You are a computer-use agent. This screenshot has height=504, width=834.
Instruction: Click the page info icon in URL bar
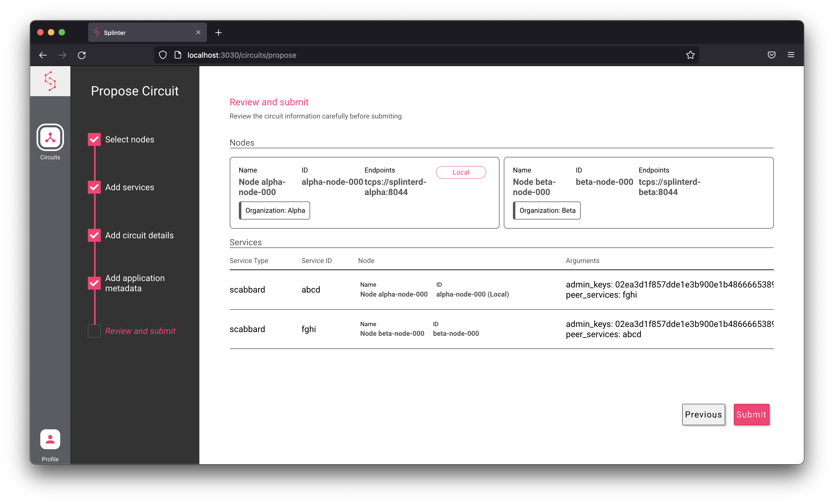(x=178, y=55)
